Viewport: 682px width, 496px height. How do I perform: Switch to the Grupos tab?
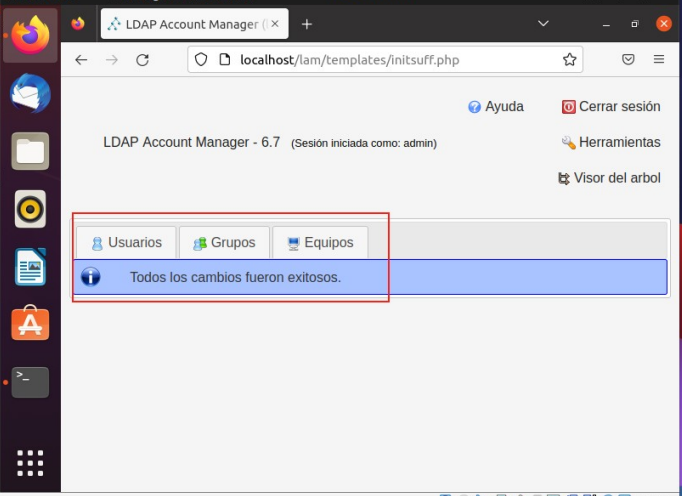(x=224, y=242)
